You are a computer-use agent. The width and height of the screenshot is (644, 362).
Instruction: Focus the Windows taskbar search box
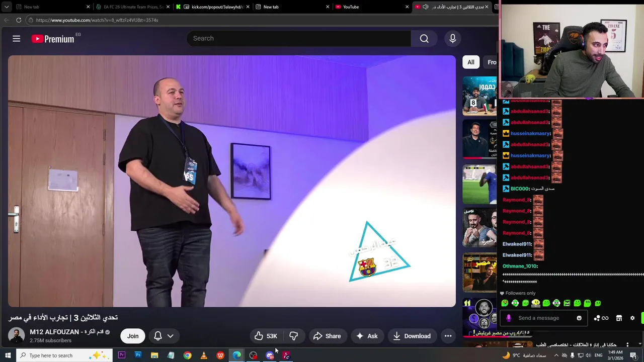pos(64,355)
